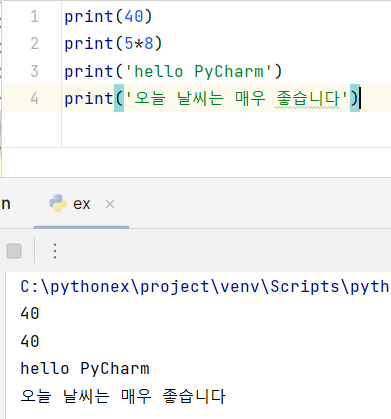The width and height of the screenshot is (391, 419).
Task: Click the code line print(40)
Action: click(108, 16)
